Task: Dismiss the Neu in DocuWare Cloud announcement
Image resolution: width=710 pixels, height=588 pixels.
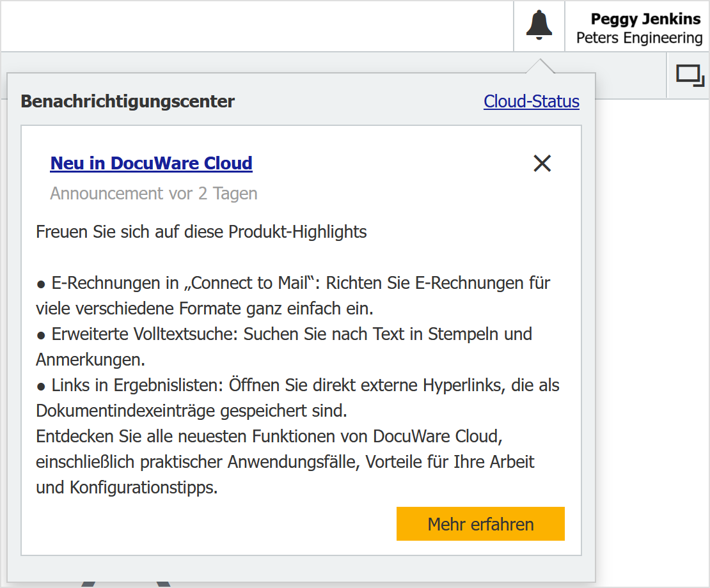Action: point(542,164)
